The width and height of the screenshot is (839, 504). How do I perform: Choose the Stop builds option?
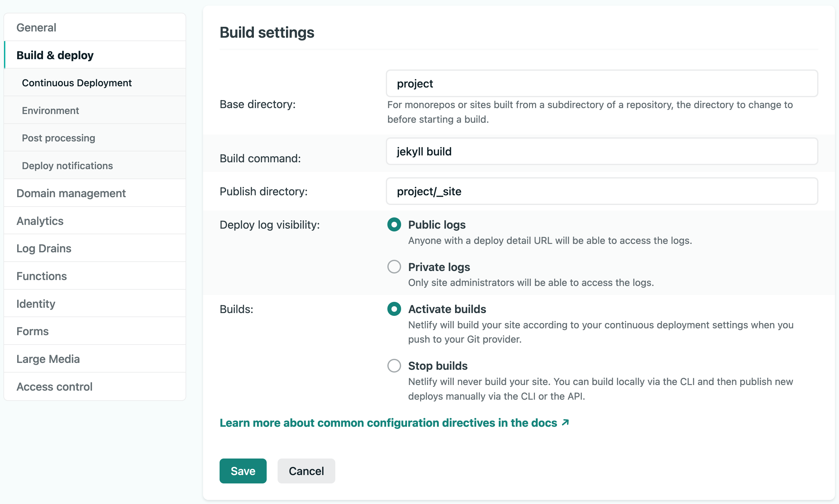(394, 365)
